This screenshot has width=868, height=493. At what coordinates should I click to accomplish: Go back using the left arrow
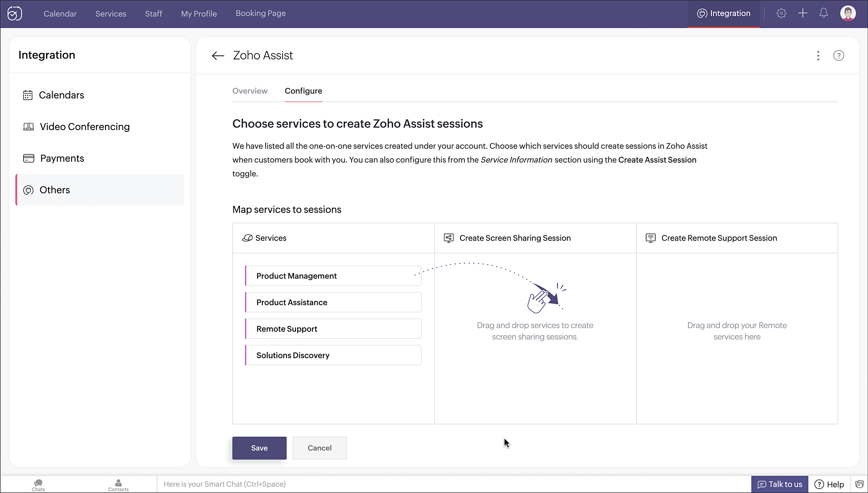[218, 56]
